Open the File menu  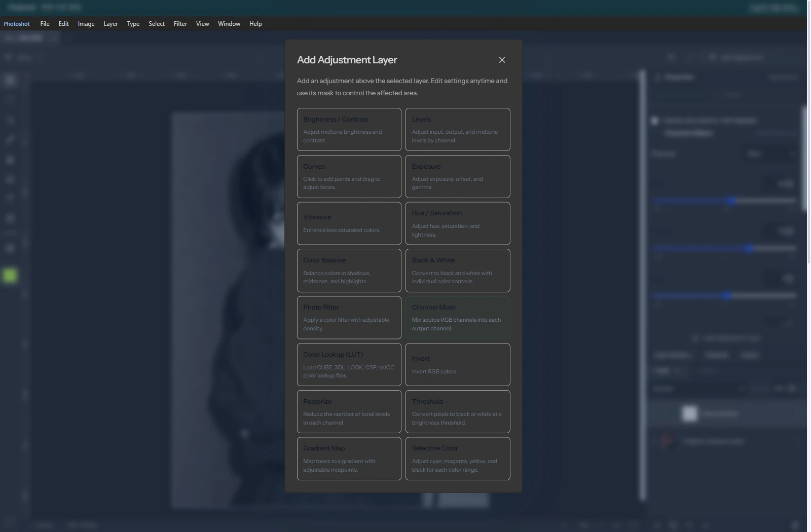[45, 24]
